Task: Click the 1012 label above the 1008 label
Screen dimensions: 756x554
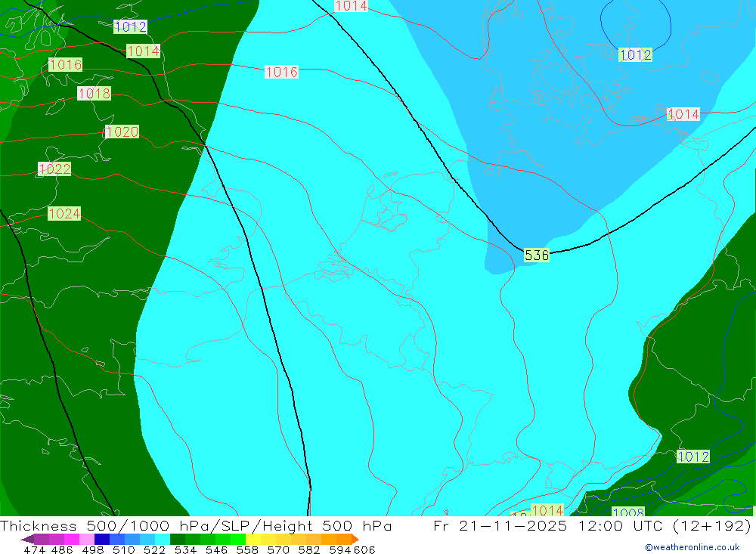Action: 692,456
